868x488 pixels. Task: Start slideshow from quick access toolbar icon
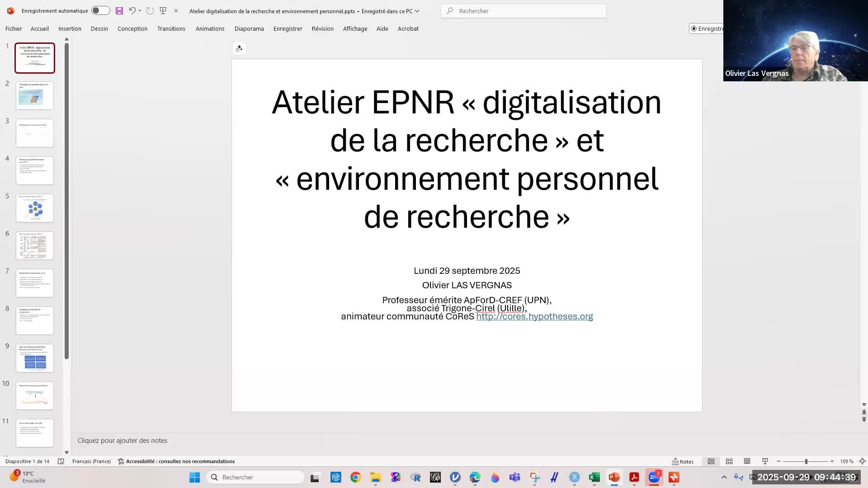pyautogui.click(x=163, y=10)
